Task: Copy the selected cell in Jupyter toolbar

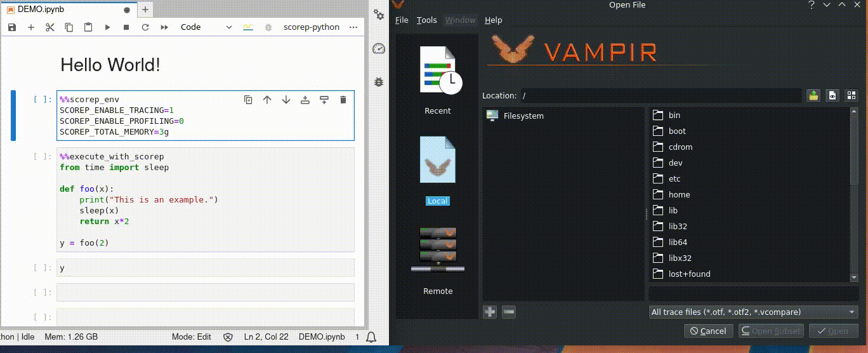Action: point(69,27)
